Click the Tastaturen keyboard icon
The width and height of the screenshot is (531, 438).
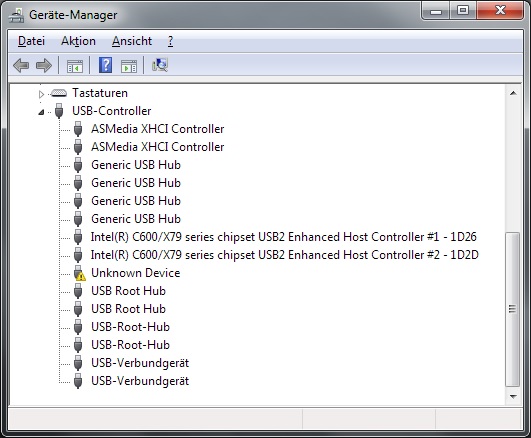pos(59,93)
